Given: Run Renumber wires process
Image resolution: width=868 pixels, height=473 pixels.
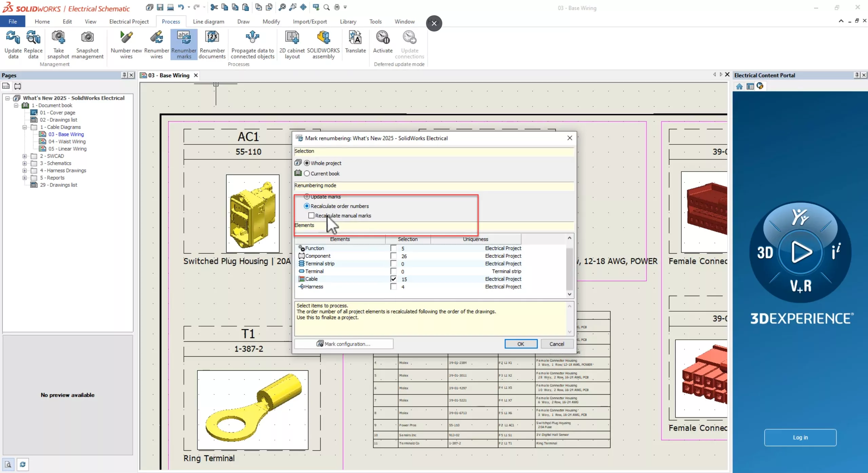Looking at the screenshot, I should (156, 44).
